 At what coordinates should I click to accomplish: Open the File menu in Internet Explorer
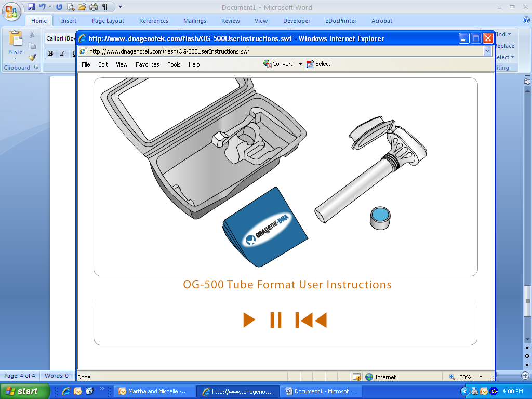pos(86,64)
